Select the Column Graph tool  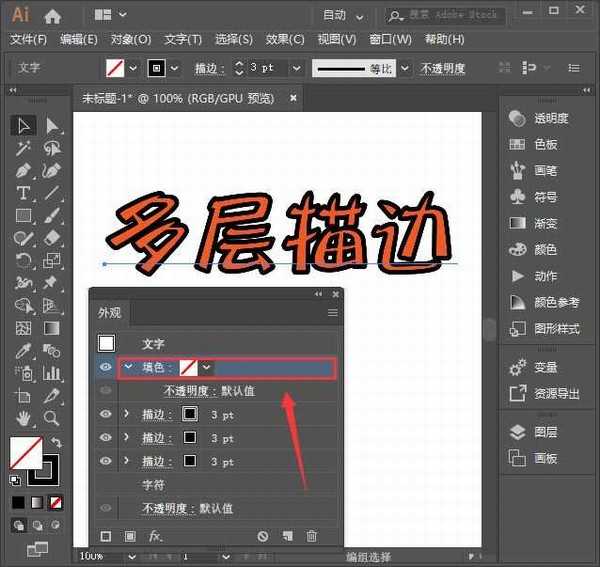click(x=52, y=373)
